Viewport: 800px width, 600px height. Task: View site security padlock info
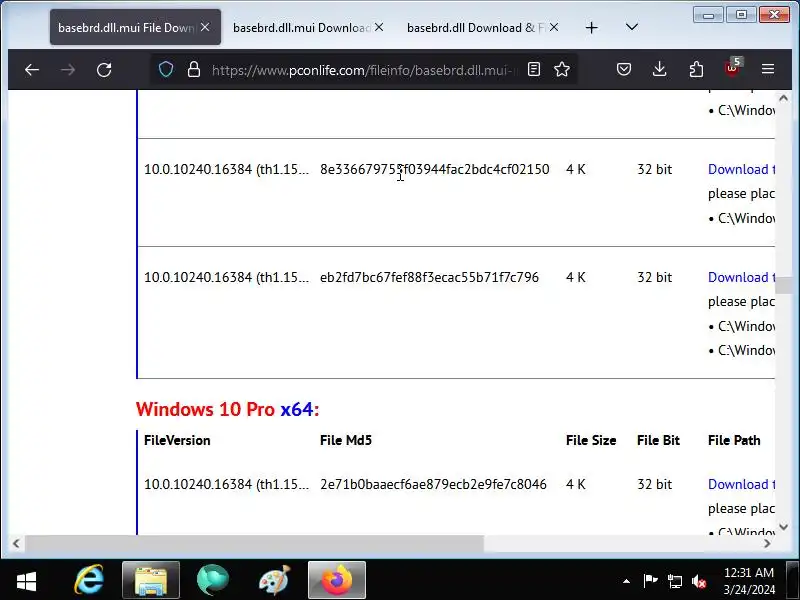194,69
